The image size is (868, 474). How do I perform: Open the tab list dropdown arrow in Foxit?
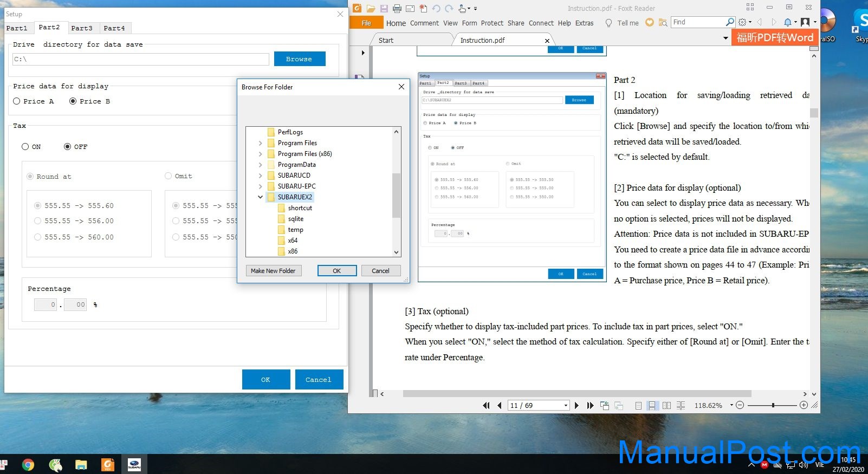tap(726, 38)
